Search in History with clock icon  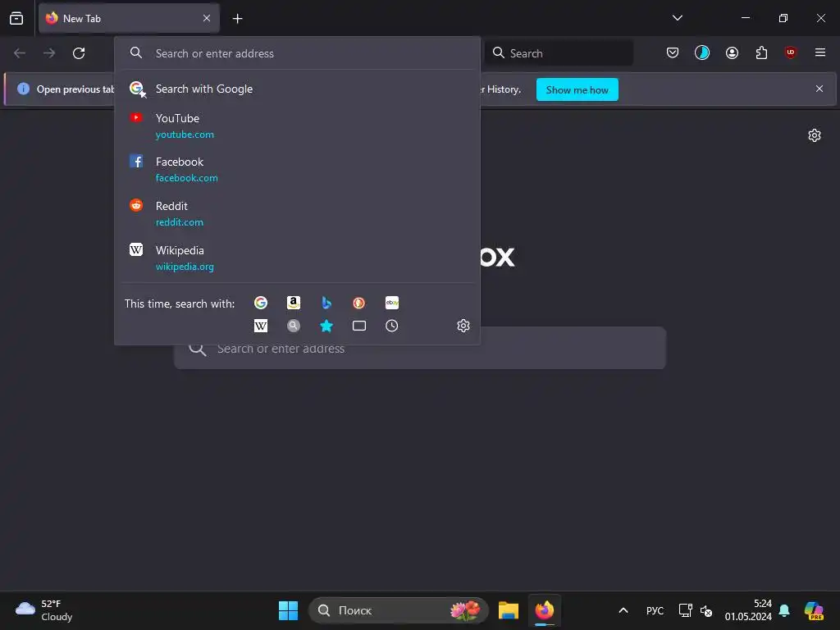tap(391, 326)
